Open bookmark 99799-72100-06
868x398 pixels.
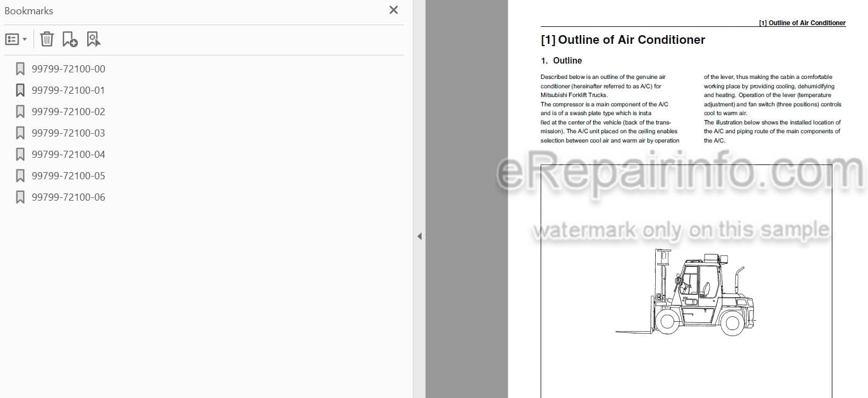click(x=68, y=197)
